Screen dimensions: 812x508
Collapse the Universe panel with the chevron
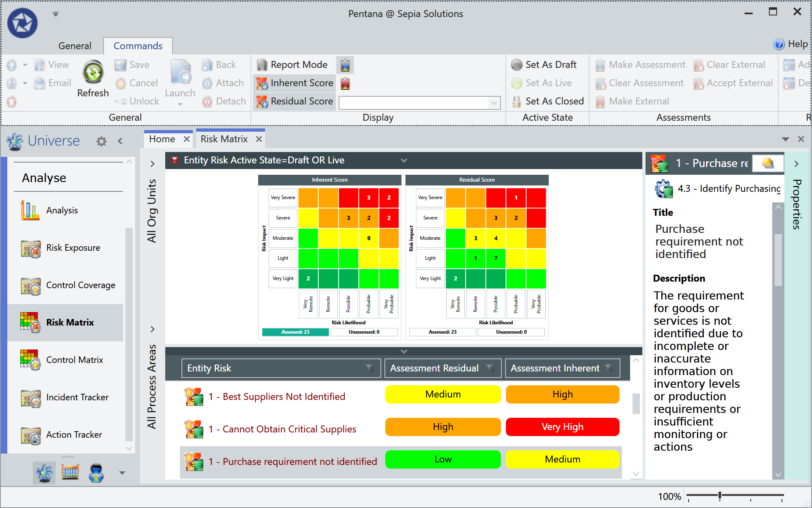[120, 141]
